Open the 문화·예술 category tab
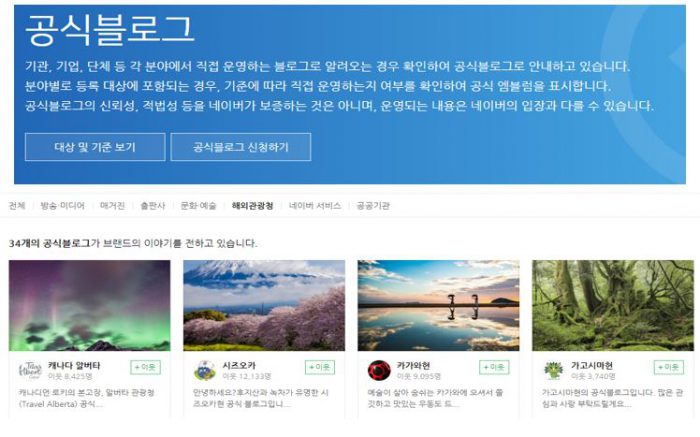Screen dimensions: 700x437 point(198,206)
